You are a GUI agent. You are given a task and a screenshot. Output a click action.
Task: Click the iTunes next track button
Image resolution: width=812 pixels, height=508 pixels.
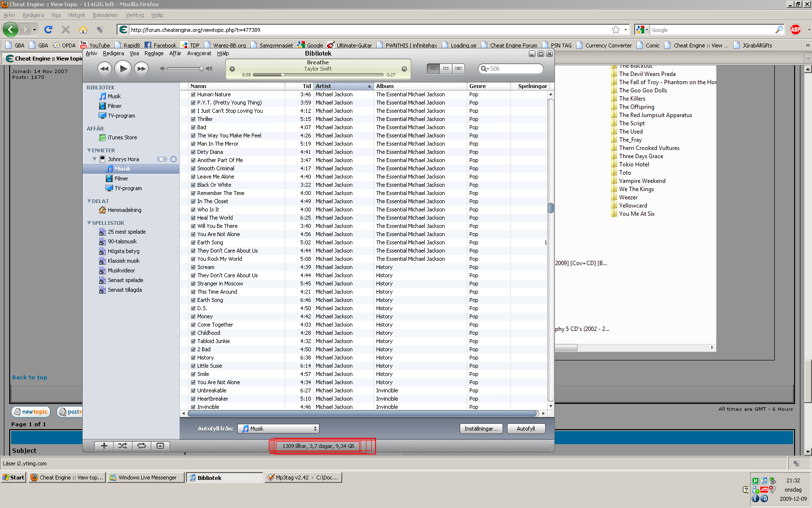[141, 69]
